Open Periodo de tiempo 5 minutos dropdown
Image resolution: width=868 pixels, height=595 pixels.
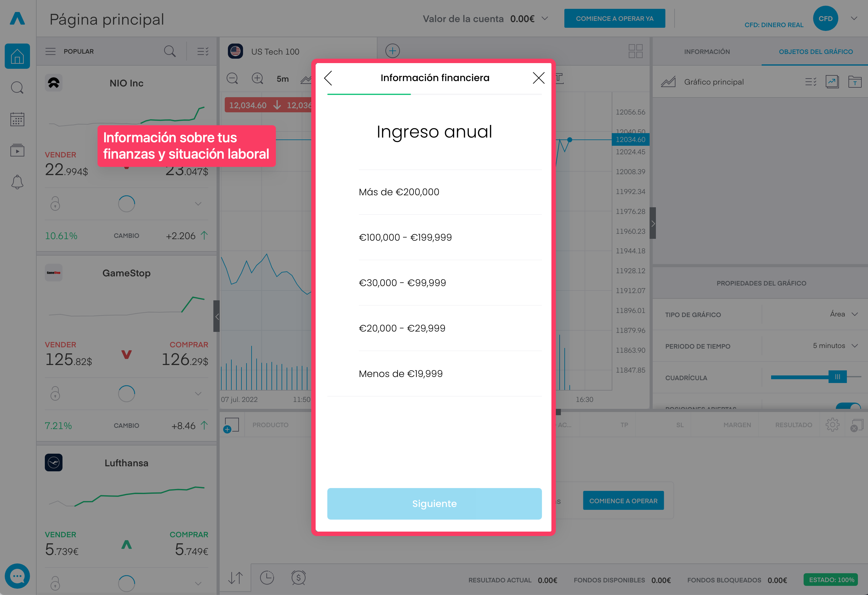(835, 346)
